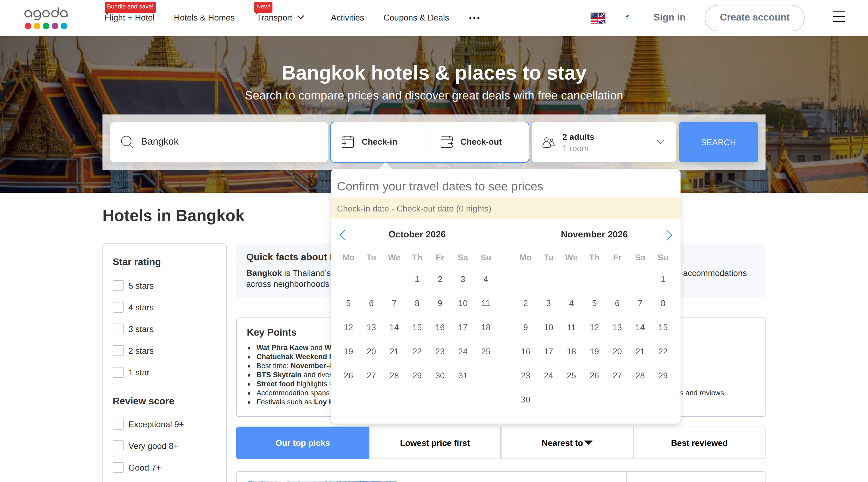Screen dimensions: 868x482
Task: Tick the 2 stars checkbox
Action: (x=118, y=351)
